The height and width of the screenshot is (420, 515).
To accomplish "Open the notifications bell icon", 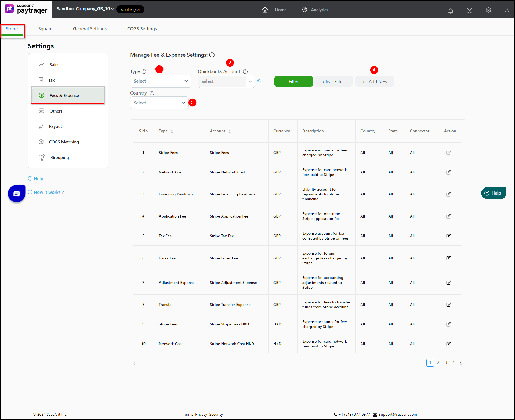I will [451, 10].
